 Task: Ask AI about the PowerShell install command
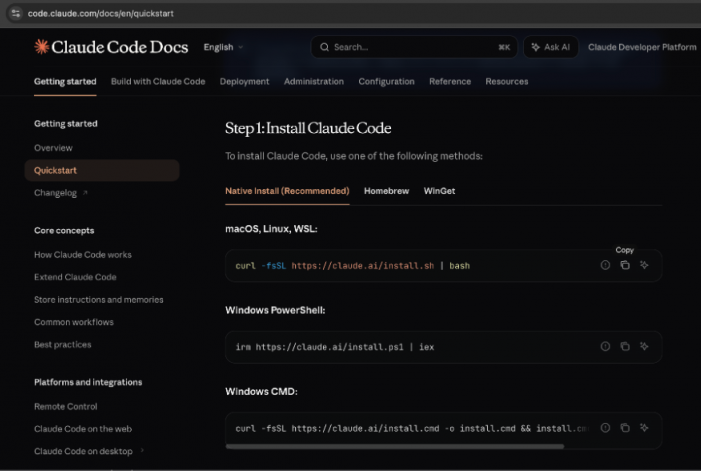(x=644, y=346)
